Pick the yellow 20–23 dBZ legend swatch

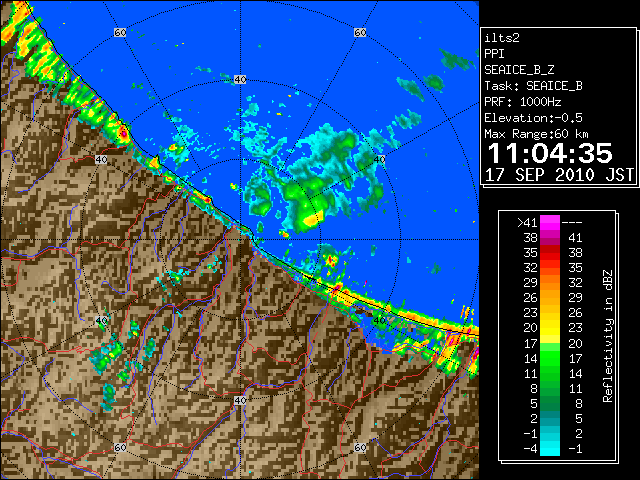click(x=550, y=328)
